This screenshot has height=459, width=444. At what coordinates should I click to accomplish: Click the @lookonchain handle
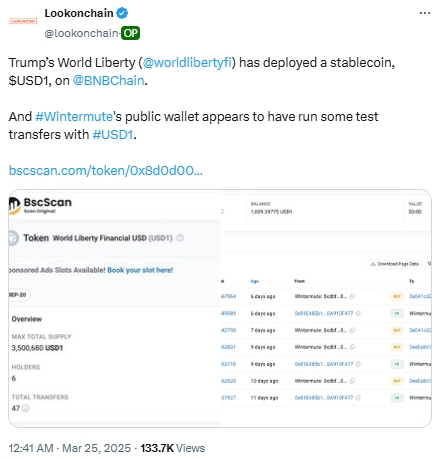(x=82, y=33)
